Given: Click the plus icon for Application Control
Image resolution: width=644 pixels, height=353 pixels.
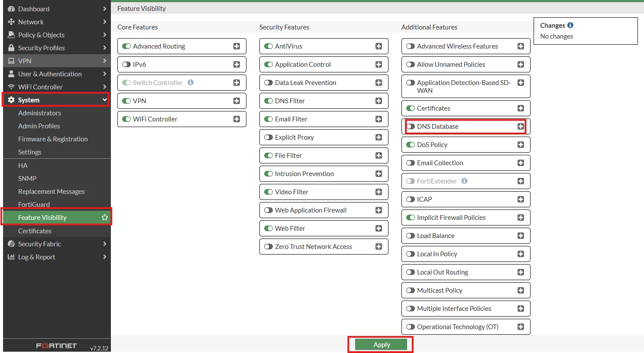Looking at the screenshot, I should pos(379,64).
